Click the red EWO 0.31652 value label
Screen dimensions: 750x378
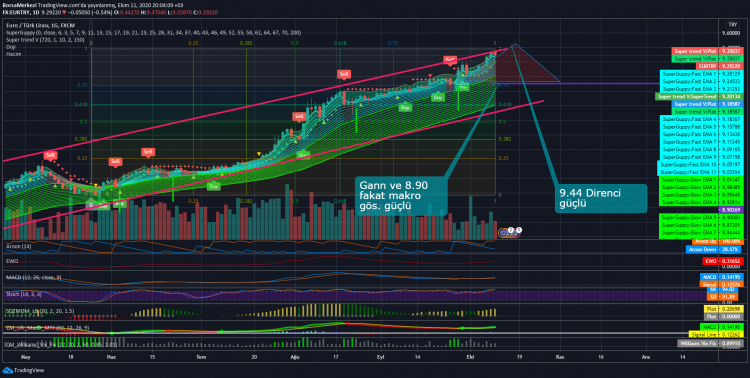[x=723, y=261]
